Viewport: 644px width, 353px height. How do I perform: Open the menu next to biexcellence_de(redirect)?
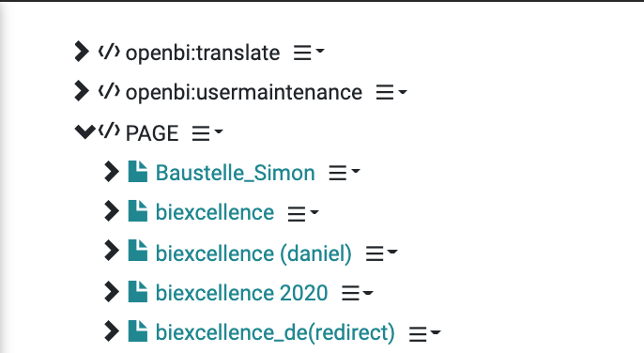424,333
